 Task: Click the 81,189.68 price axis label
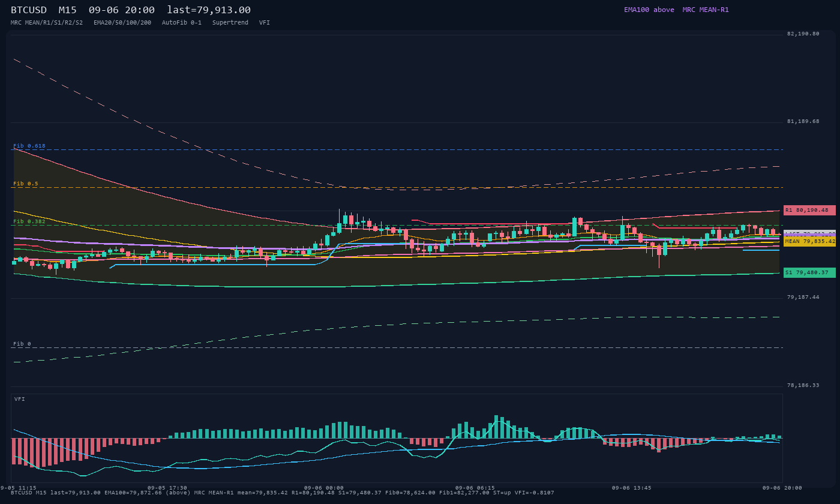point(803,121)
